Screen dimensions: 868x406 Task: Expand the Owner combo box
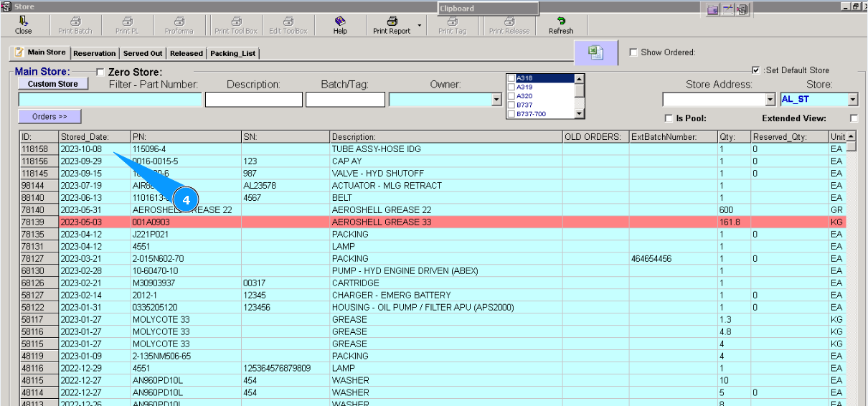[x=496, y=100]
